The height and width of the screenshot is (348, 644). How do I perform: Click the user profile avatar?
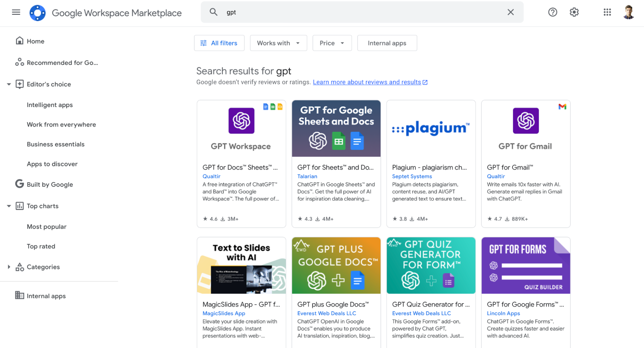click(x=628, y=12)
